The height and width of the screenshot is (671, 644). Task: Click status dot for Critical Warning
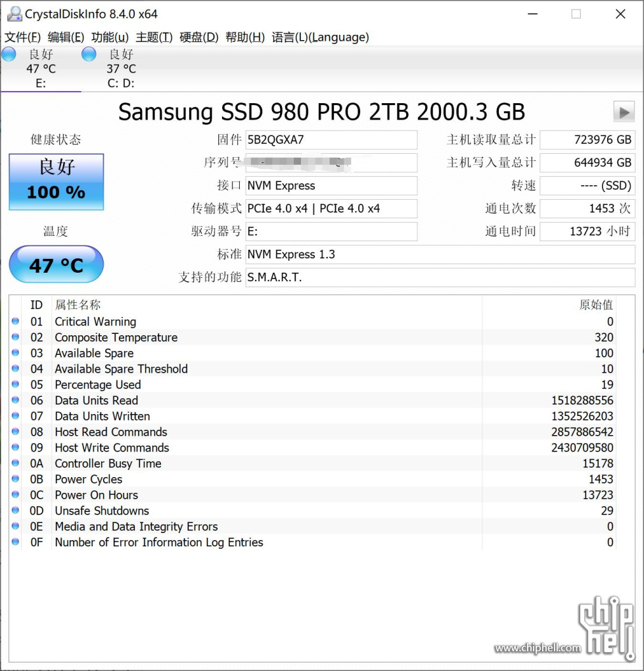15,321
